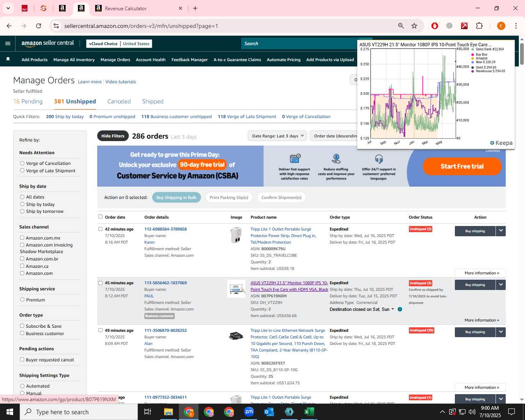
Task: Switch to the Shipped orders tab
Action: coord(153,101)
